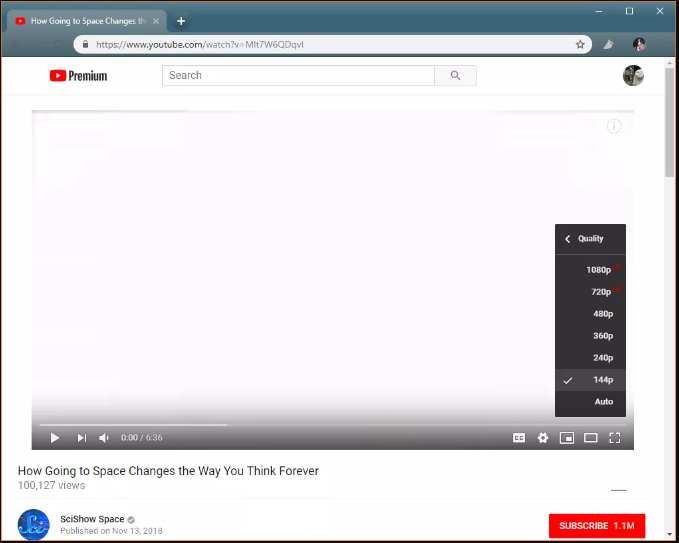Mute the video using the speaker icon
The image size is (679, 543).
pos(104,438)
